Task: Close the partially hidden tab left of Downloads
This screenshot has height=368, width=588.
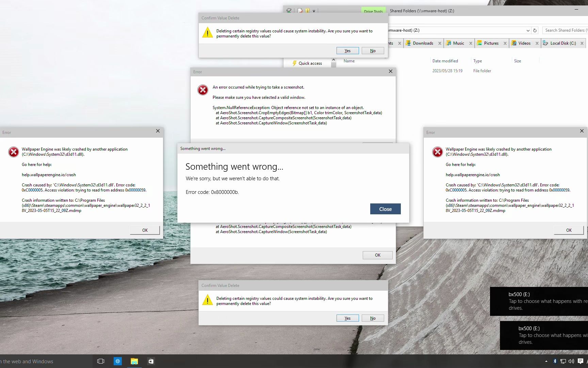Action: [399, 43]
